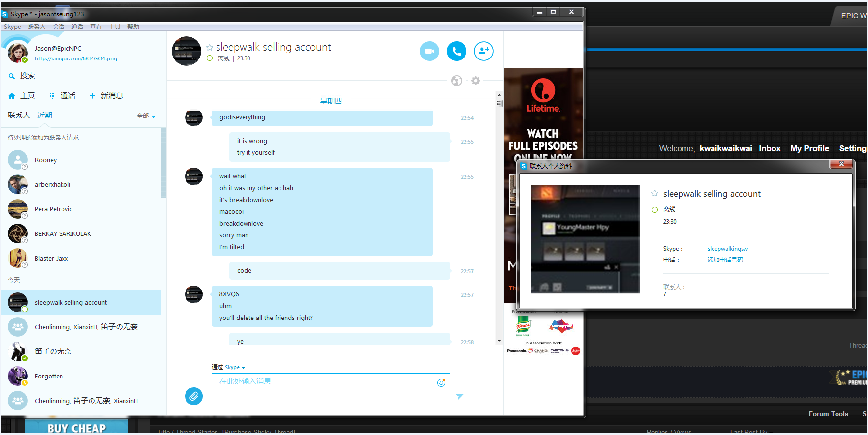
Task: Open the 会话 menu
Action: tap(59, 27)
